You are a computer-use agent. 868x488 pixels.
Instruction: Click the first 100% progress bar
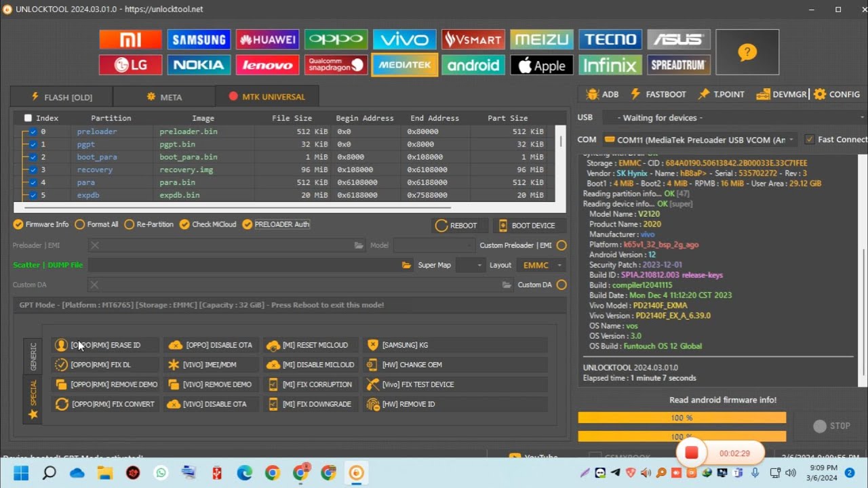point(682,418)
